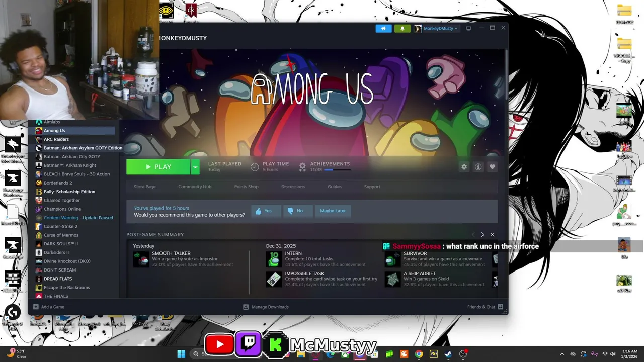Open the Community Hub tab

[195, 187]
